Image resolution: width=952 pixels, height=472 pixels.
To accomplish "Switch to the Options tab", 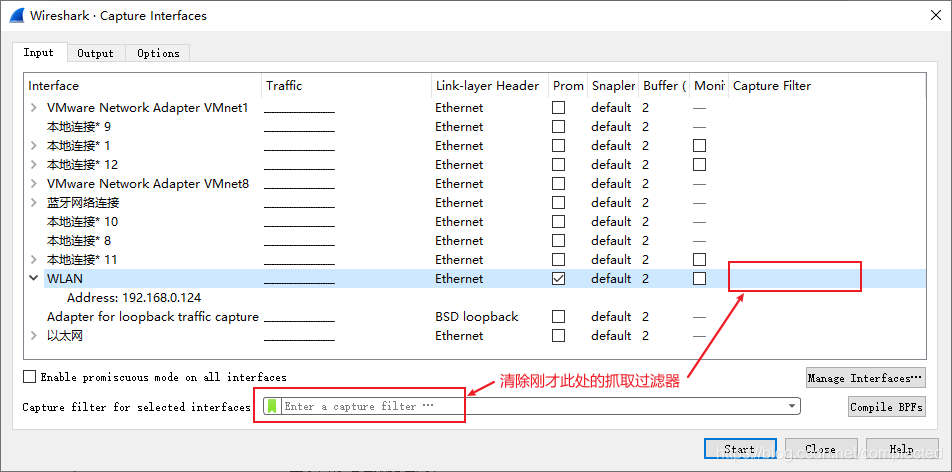I will pos(158,53).
